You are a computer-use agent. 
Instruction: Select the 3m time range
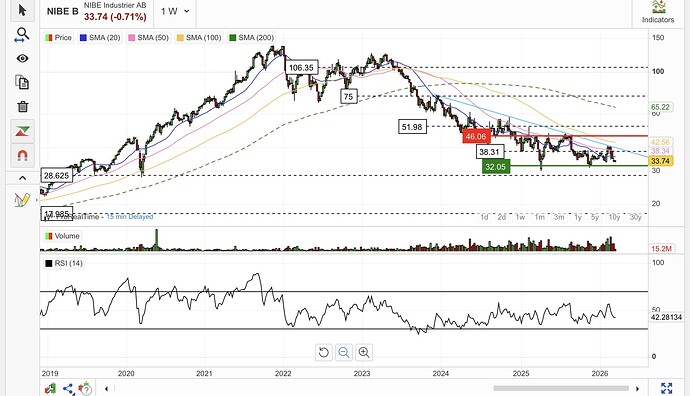point(559,217)
